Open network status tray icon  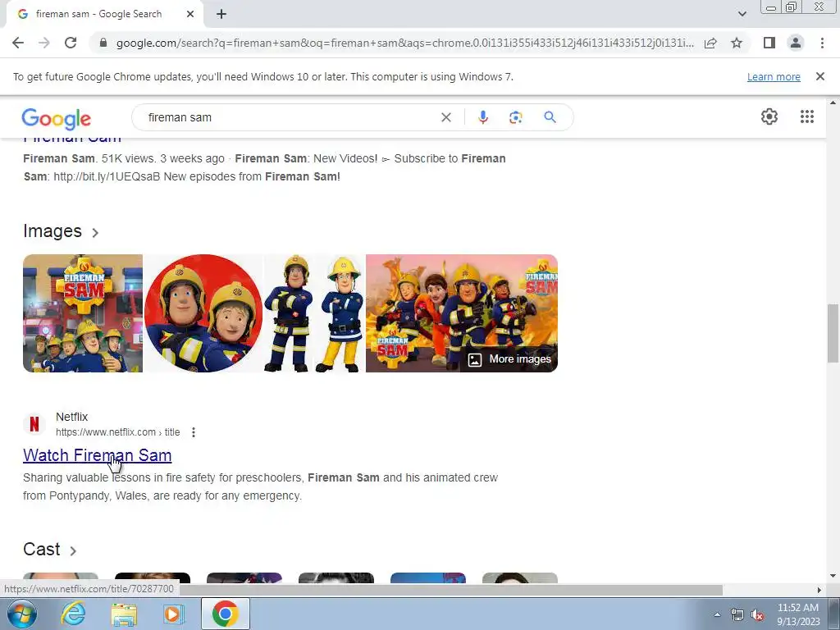tap(737, 614)
